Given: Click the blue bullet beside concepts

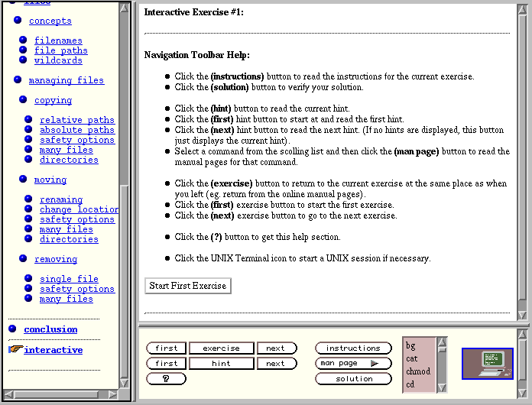Looking at the screenshot, I should tap(18, 20).
